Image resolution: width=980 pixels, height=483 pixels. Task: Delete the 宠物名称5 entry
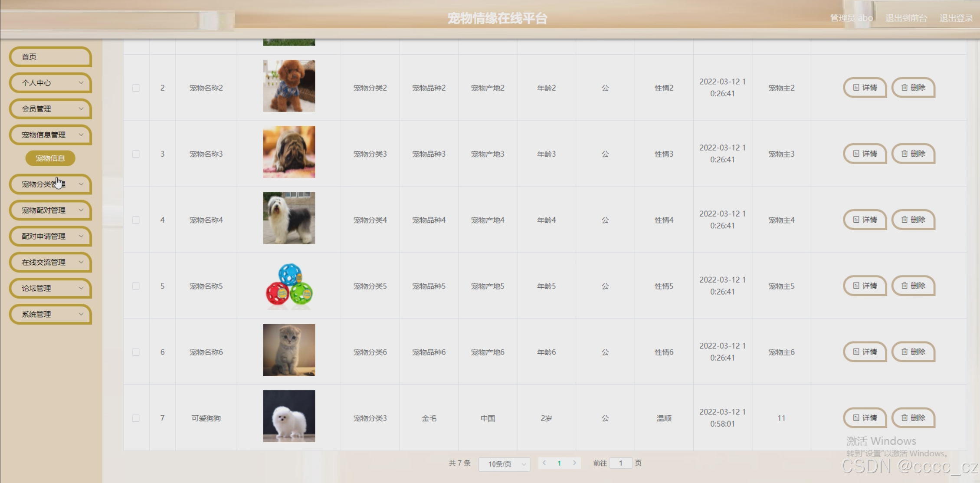click(913, 286)
